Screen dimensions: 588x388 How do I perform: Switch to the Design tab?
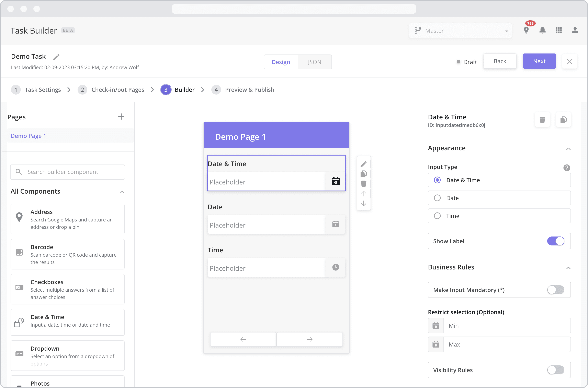click(x=281, y=62)
